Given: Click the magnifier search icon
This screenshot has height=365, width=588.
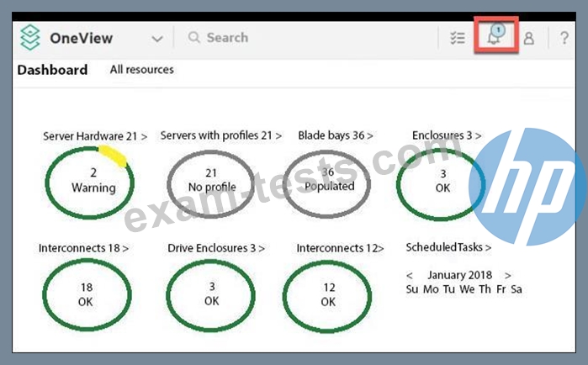Looking at the screenshot, I should coord(193,37).
